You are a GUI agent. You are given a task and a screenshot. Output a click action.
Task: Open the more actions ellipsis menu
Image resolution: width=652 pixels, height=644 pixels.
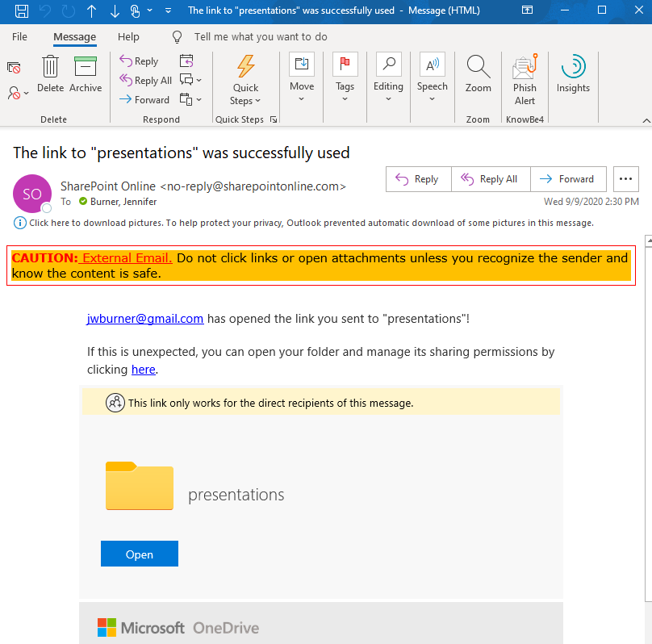[626, 179]
